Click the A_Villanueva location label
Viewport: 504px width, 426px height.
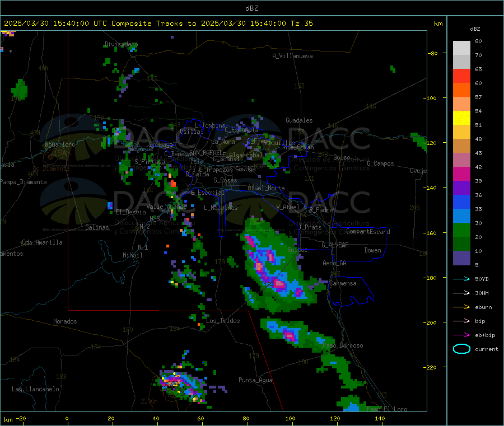tap(292, 56)
